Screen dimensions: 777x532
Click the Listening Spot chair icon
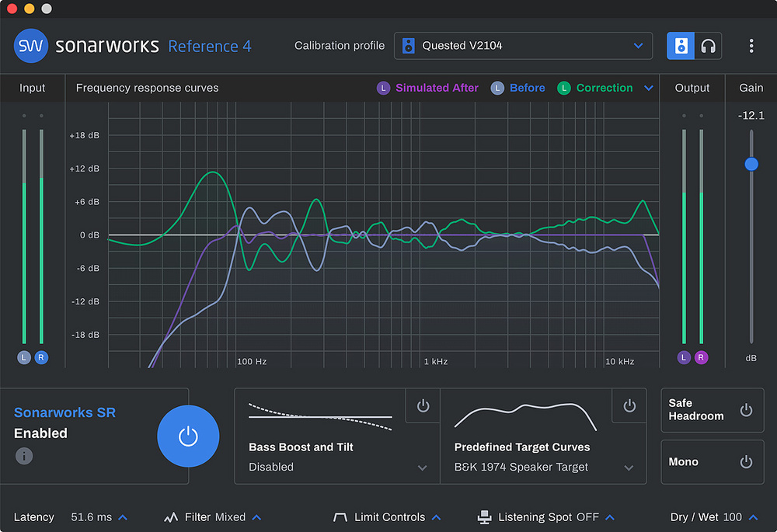484,517
